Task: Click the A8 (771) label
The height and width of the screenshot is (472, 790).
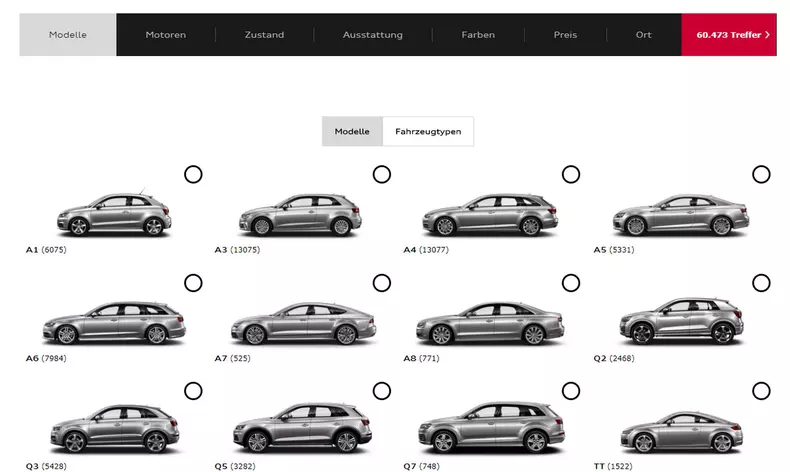Action: [x=421, y=358]
